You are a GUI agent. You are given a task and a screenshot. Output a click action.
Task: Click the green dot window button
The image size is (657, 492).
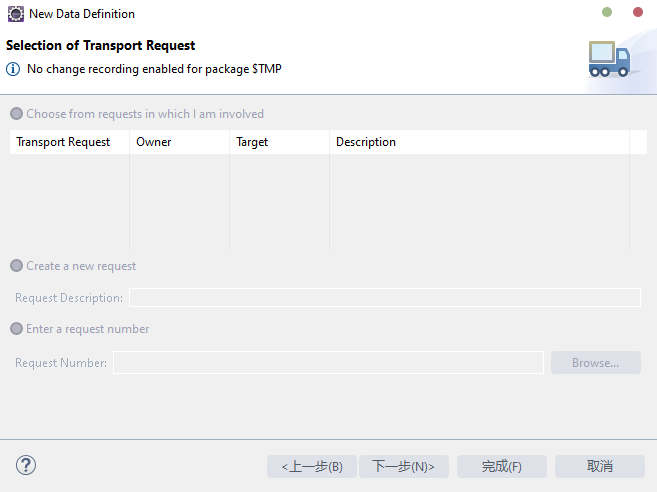(x=607, y=13)
